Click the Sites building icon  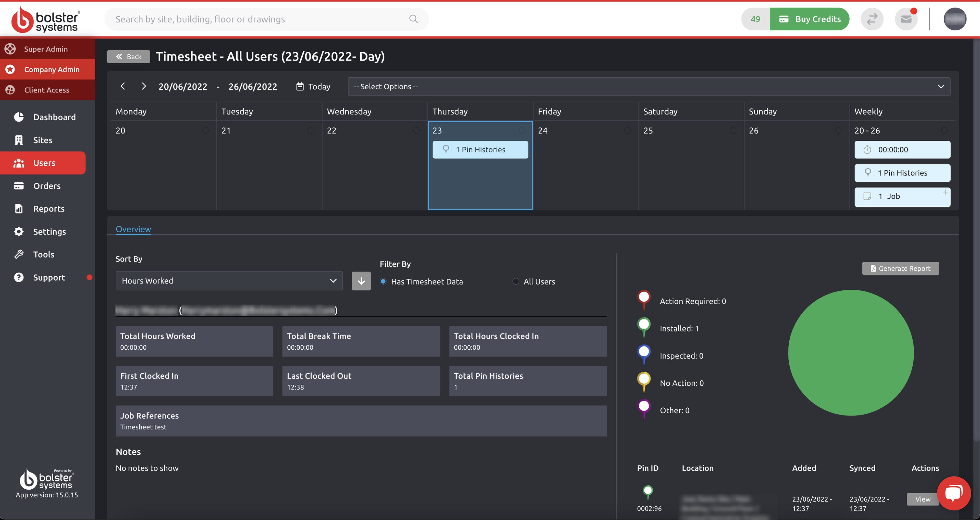pyautogui.click(x=19, y=140)
